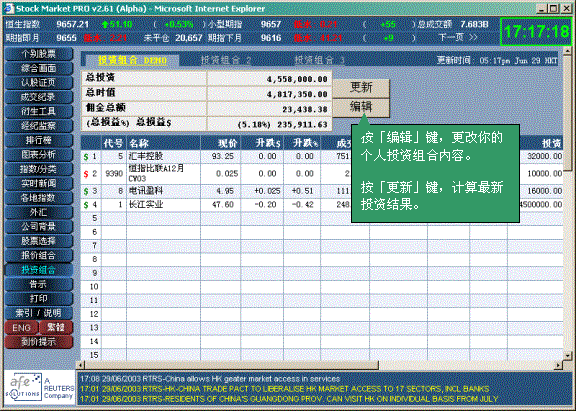Open 索引 / 说明 help page

pos(39,313)
